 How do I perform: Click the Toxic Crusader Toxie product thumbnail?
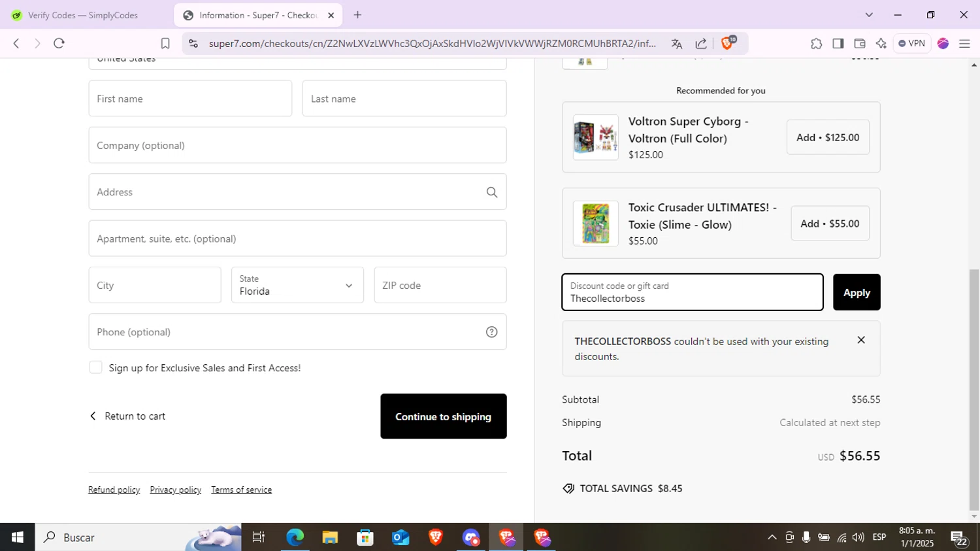[x=596, y=224]
